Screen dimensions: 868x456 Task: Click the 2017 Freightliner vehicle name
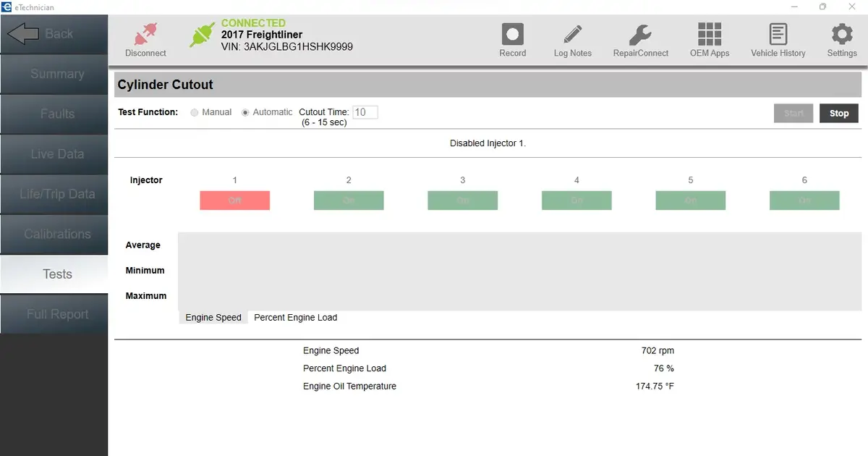point(262,35)
